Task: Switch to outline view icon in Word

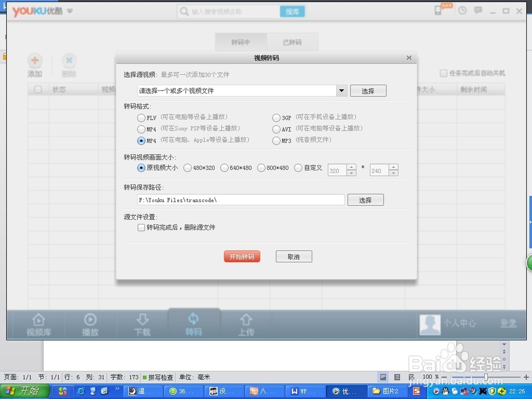Action: click(397, 377)
